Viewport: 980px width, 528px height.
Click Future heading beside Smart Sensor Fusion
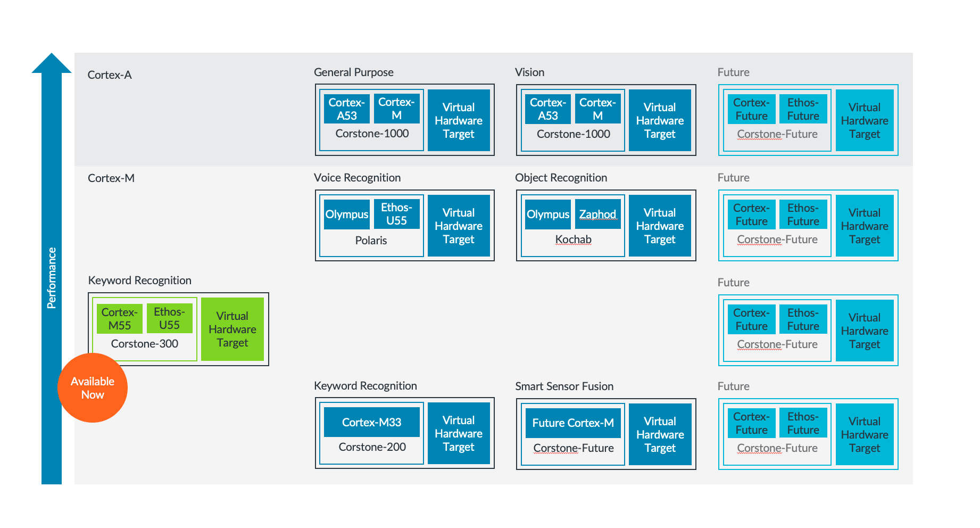(x=733, y=386)
